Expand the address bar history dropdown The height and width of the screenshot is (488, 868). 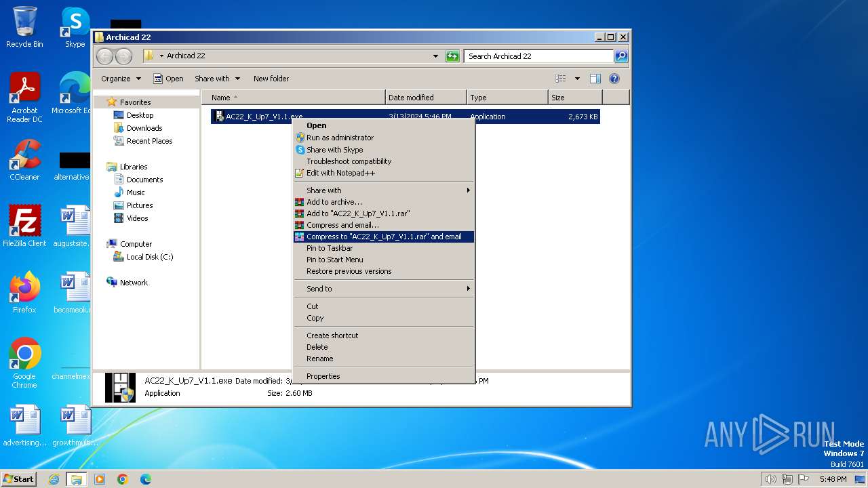tap(435, 56)
